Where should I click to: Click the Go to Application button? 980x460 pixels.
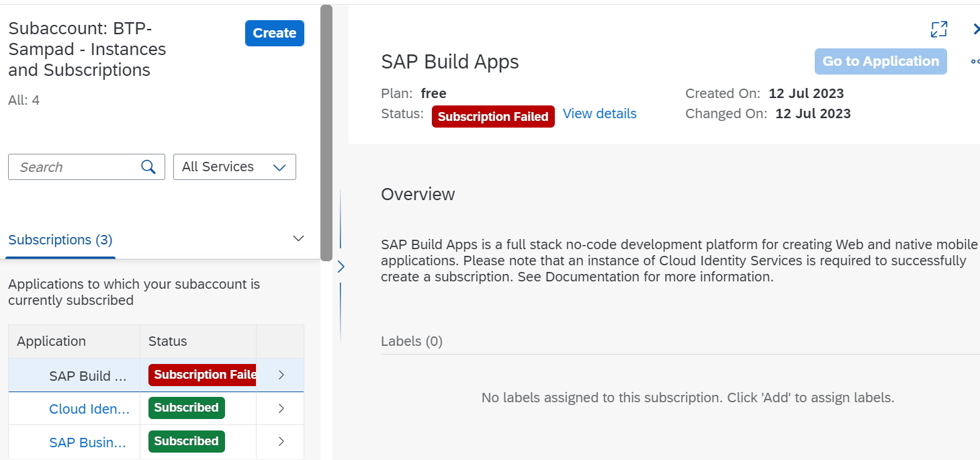(x=880, y=61)
